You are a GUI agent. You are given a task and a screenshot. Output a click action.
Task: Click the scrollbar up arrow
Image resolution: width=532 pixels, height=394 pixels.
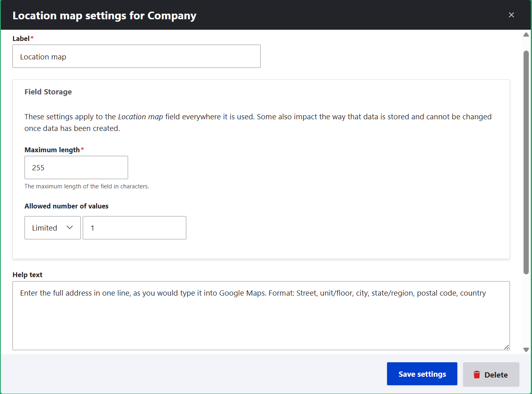click(x=526, y=35)
